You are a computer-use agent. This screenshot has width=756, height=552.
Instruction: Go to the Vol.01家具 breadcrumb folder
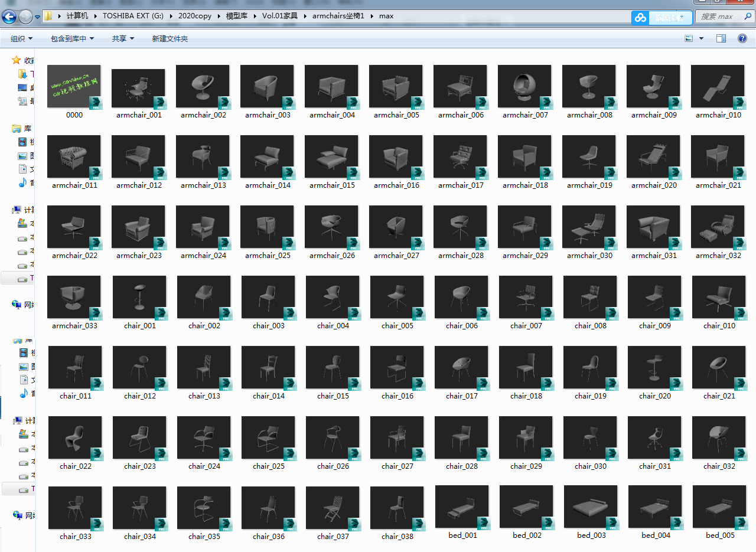pyautogui.click(x=280, y=16)
